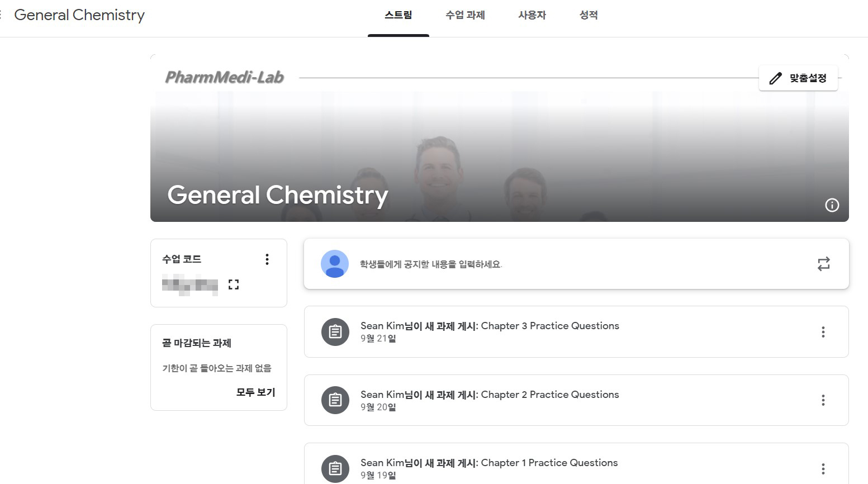Click the Chapter 2 assignment clipboard icon

(335, 400)
